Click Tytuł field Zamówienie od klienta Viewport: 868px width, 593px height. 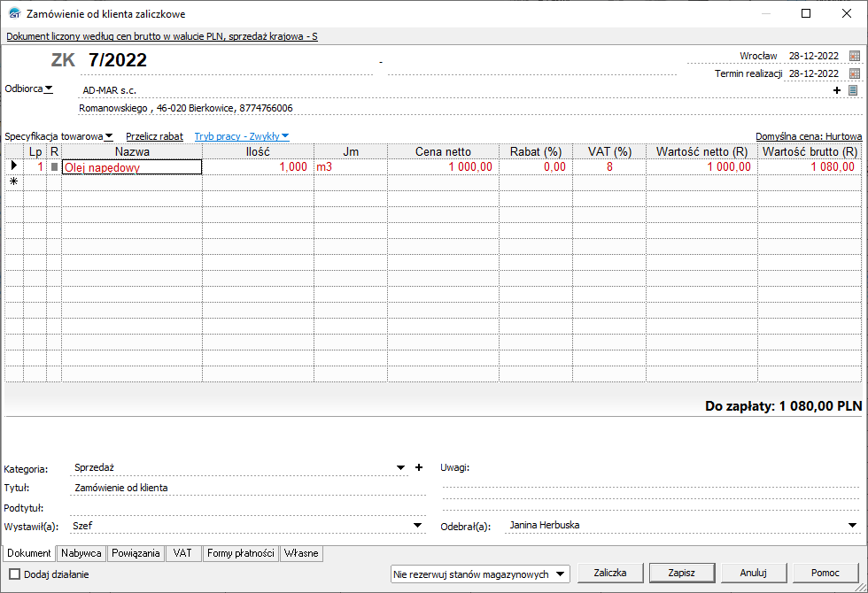pos(248,488)
